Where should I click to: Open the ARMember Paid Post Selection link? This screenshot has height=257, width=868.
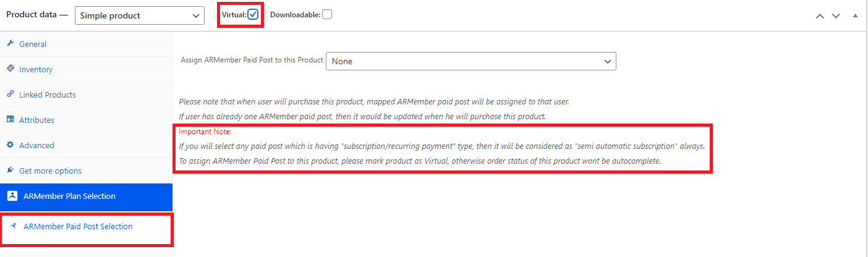point(78,227)
